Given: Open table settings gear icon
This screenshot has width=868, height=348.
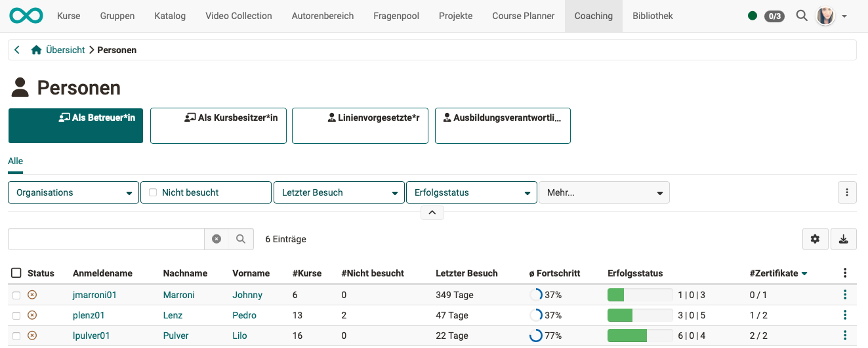Looking at the screenshot, I should 815,239.
